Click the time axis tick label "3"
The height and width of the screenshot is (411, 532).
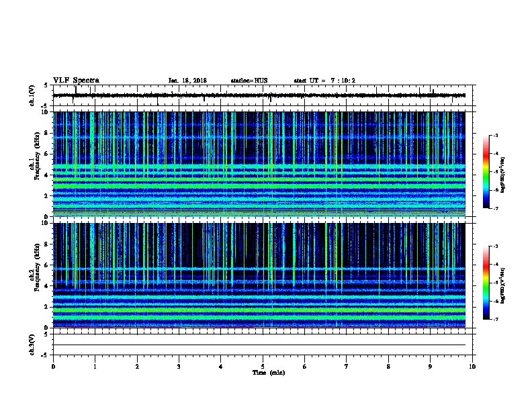point(179,367)
